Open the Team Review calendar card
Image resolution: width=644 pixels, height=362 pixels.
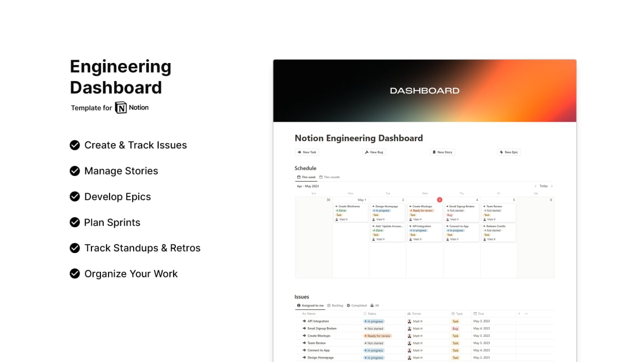pos(499,213)
